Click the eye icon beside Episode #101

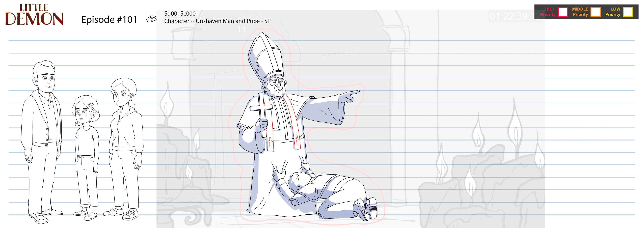click(x=151, y=19)
